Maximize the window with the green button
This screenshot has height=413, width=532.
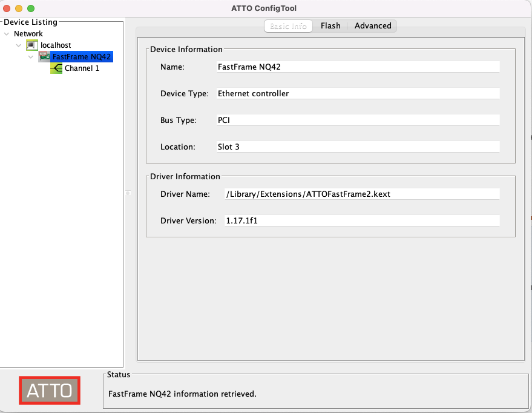(31, 8)
